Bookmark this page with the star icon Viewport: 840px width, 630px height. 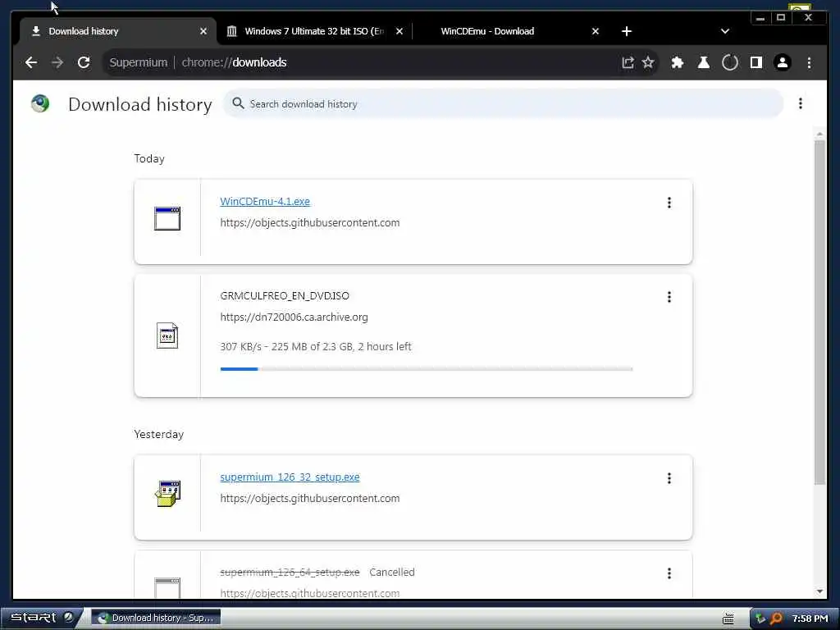(x=648, y=62)
